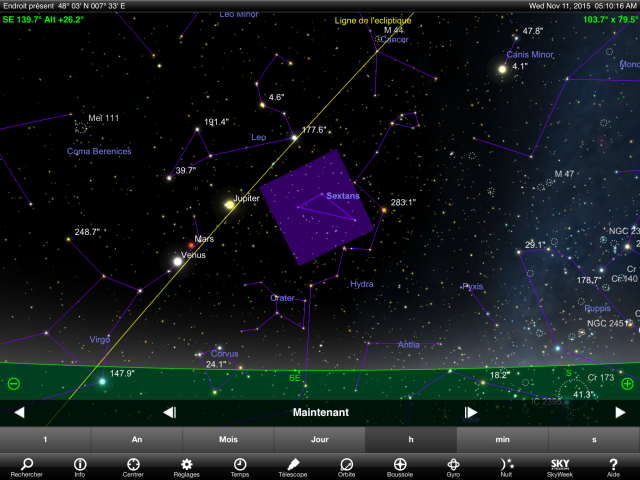Viewport: 640px width, 480px height.
Task: Tap the Leo Minor label
Action: coord(239,14)
